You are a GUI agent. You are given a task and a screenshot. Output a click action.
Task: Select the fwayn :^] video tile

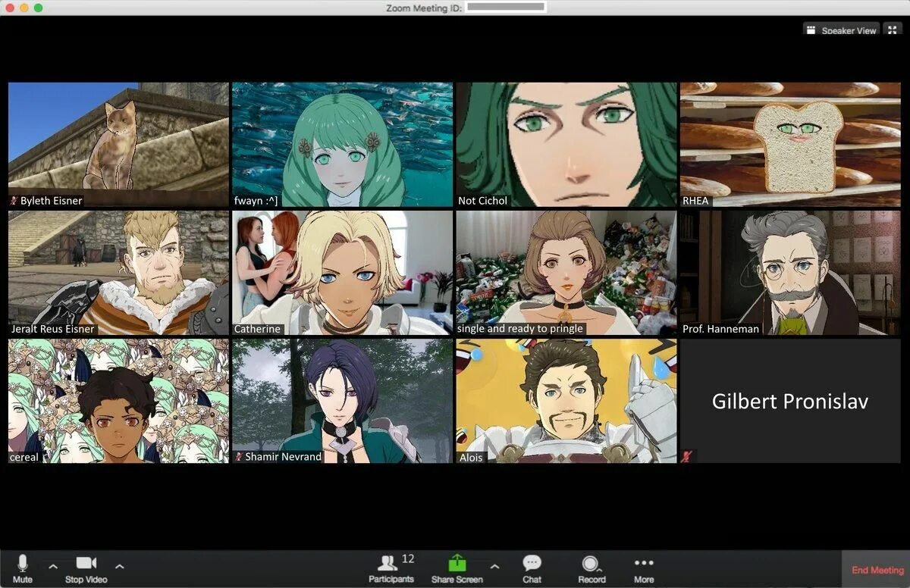click(x=342, y=145)
